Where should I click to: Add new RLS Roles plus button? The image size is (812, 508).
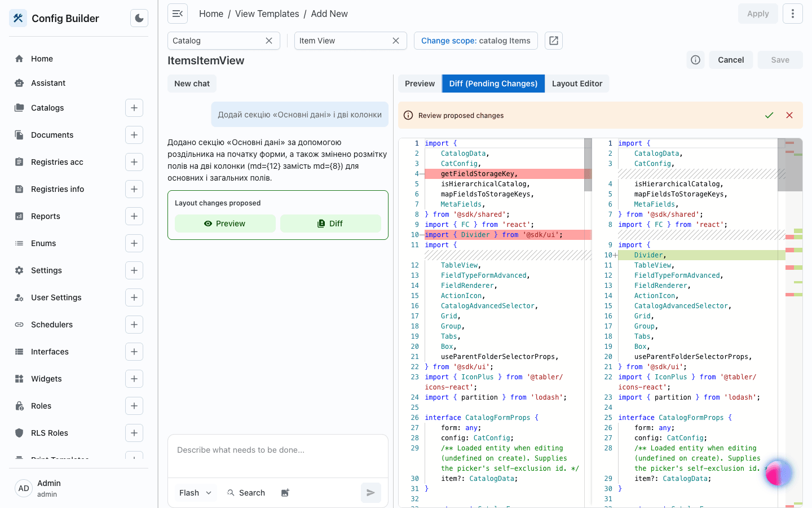pyautogui.click(x=134, y=433)
